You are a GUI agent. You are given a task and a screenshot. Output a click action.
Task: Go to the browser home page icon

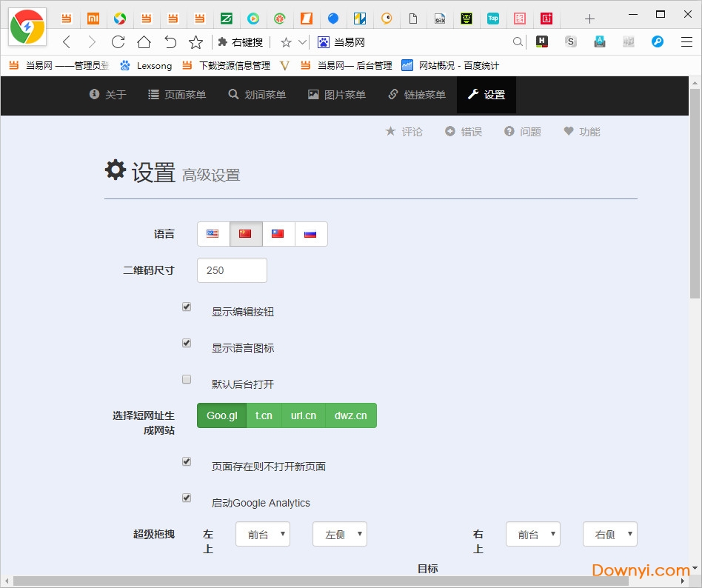tap(144, 42)
